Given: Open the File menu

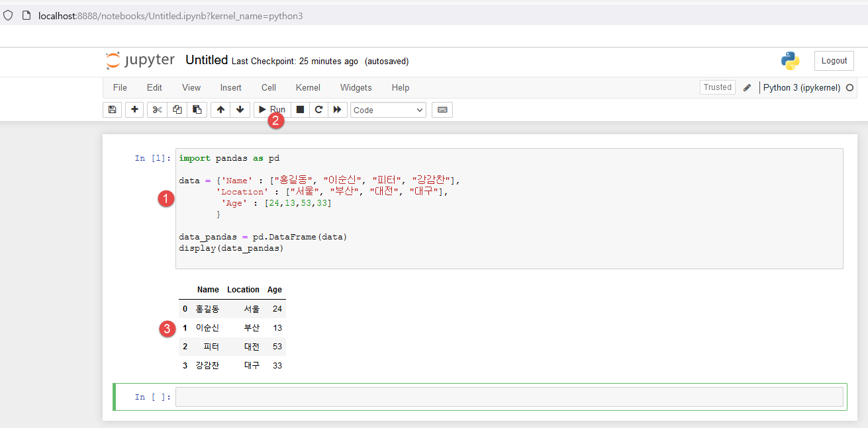Looking at the screenshot, I should click(x=120, y=87).
